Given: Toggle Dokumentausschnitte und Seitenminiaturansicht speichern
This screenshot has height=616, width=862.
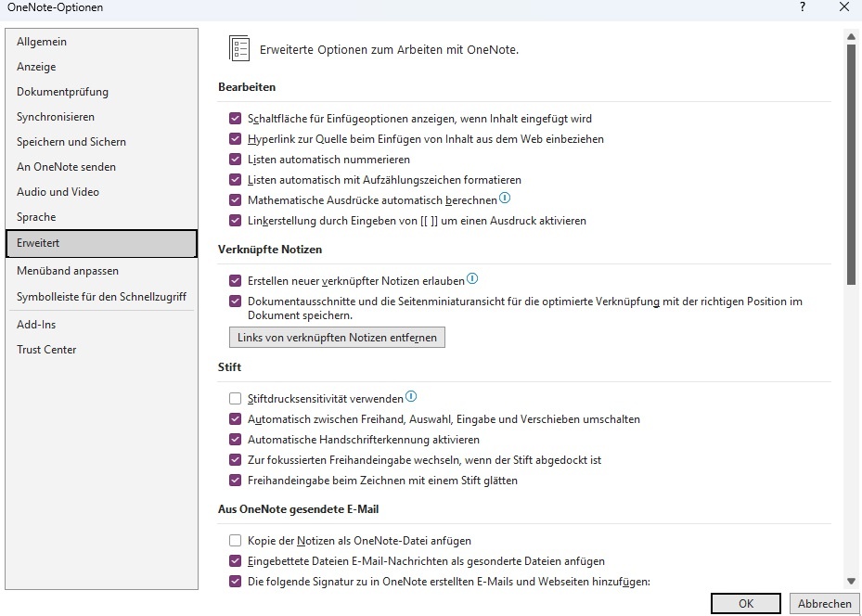Looking at the screenshot, I should (236, 301).
